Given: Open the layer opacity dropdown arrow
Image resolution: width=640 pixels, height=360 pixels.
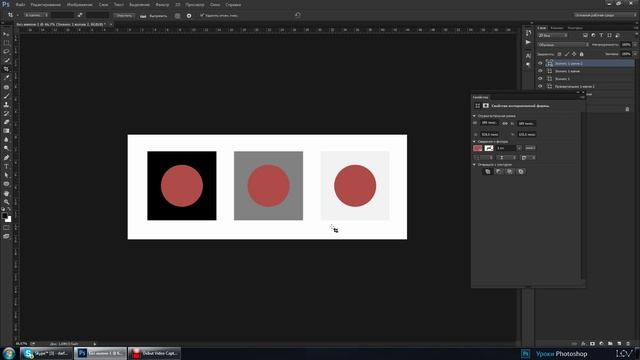Looking at the screenshot, I should point(635,44).
